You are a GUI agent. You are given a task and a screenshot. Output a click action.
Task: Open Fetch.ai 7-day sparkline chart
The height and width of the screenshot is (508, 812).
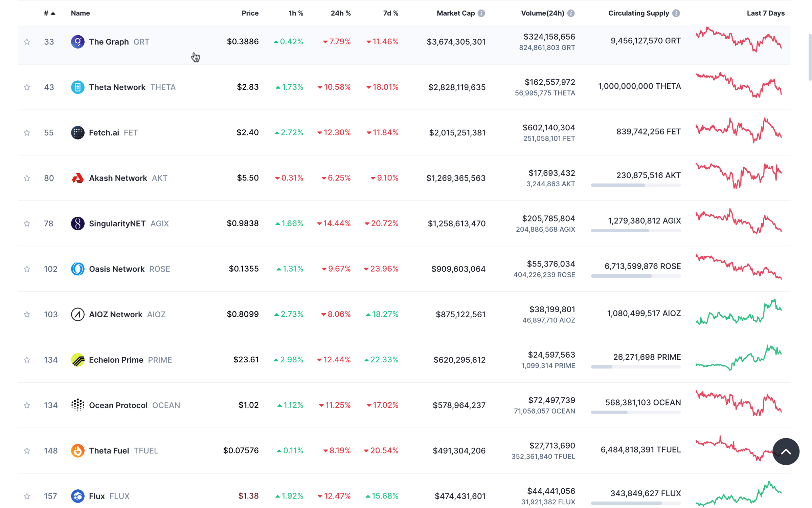[x=739, y=130]
